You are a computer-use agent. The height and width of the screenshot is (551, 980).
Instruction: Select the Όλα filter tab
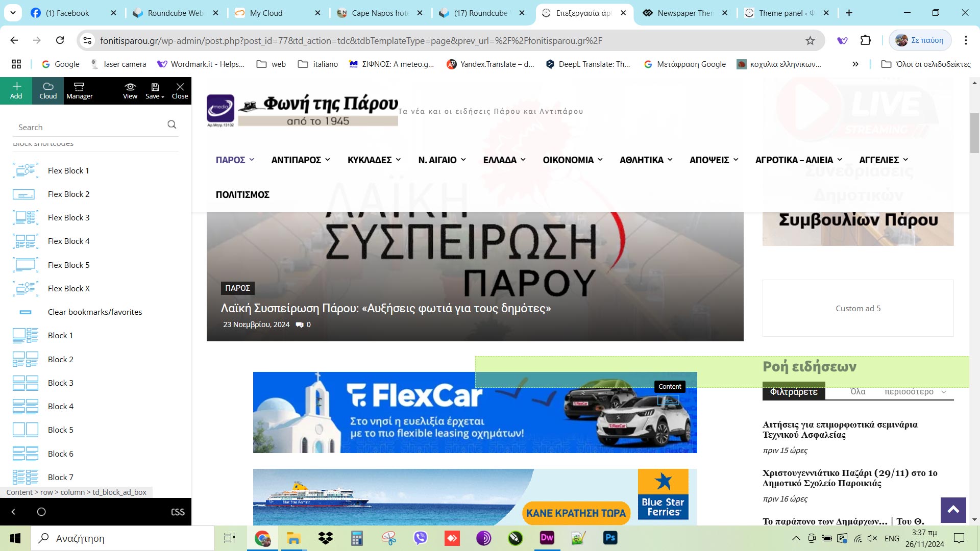[x=857, y=392]
